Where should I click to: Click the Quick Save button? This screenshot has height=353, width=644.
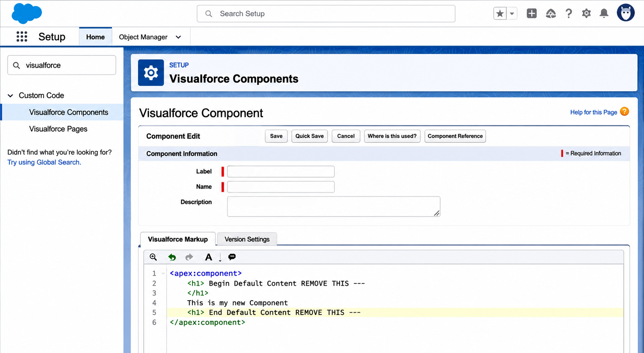(x=310, y=136)
